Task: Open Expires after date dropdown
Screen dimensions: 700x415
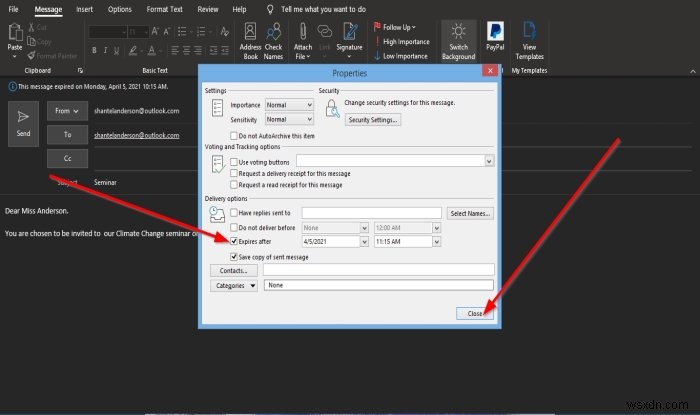Action: click(x=364, y=241)
